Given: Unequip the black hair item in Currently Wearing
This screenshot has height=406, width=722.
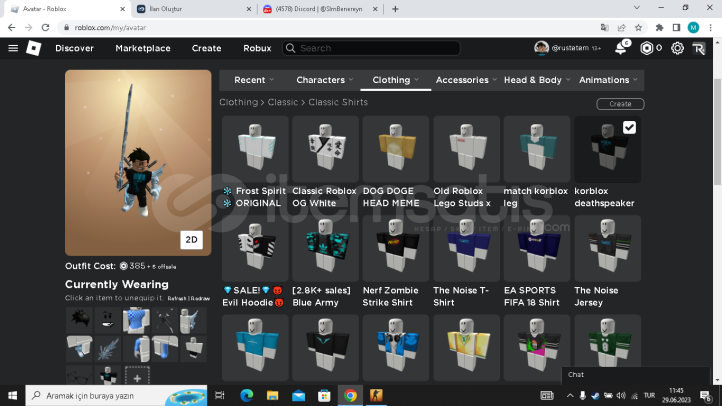Looking at the screenshot, I should (x=79, y=320).
